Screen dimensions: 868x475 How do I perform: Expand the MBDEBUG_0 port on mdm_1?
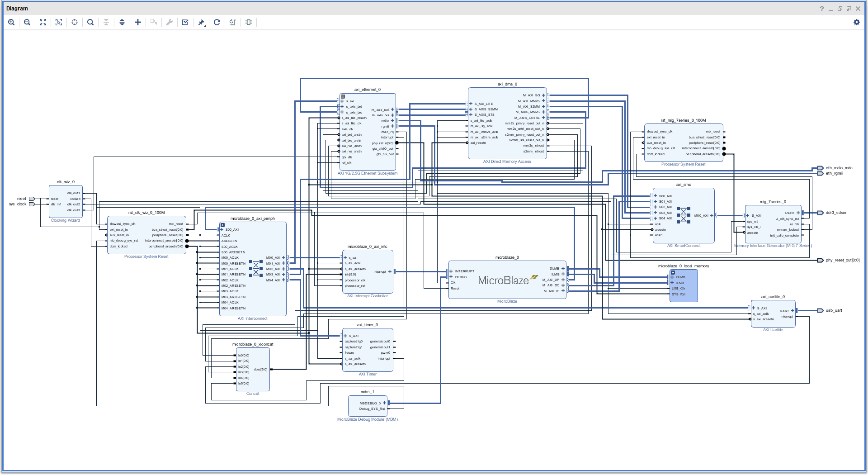(x=384, y=403)
